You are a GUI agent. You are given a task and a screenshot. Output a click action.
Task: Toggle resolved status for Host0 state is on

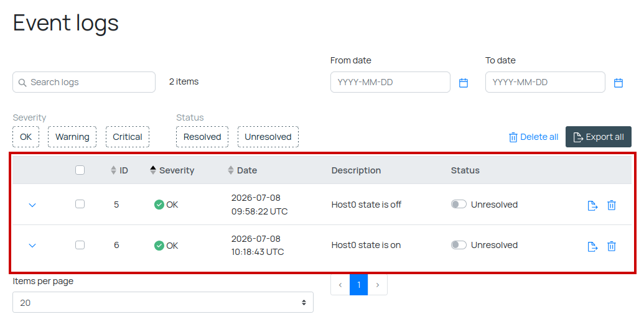[459, 245]
